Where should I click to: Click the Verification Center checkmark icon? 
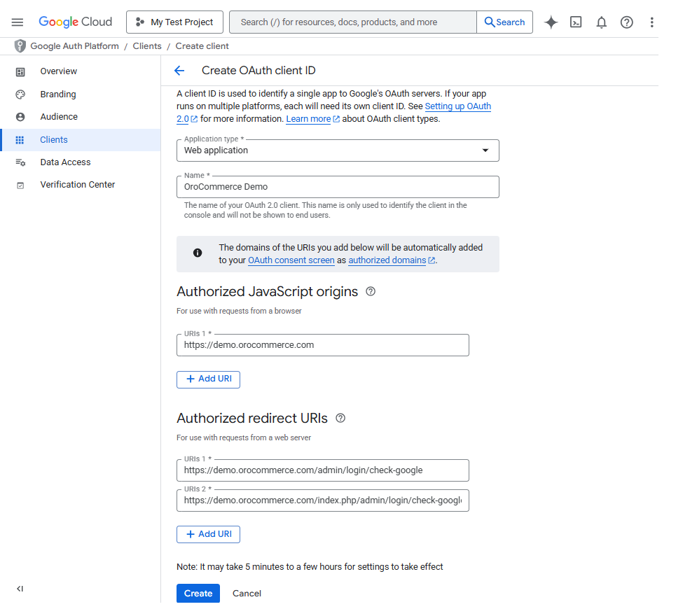coord(20,185)
